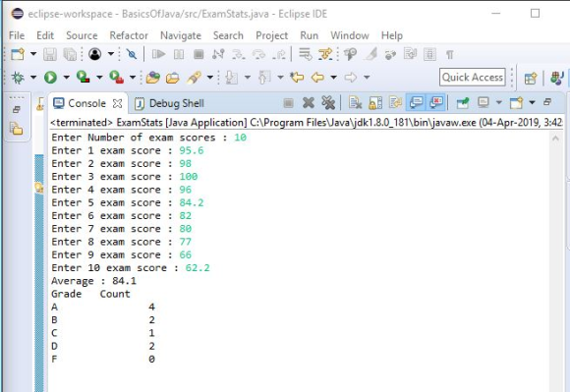Click the Save All toolbar icon
The height and width of the screenshot is (392, 570).
[70, 54]
